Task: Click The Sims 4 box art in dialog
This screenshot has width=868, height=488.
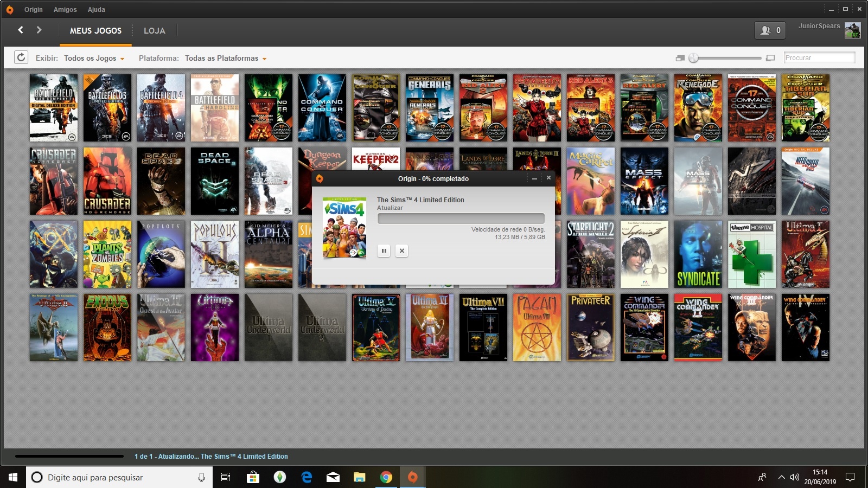Action: pos(344,228)
